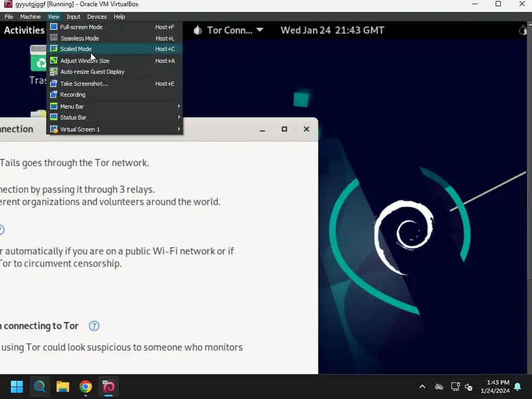
Task: Select the Seamless Mode entry
Action: pos(115,38)
